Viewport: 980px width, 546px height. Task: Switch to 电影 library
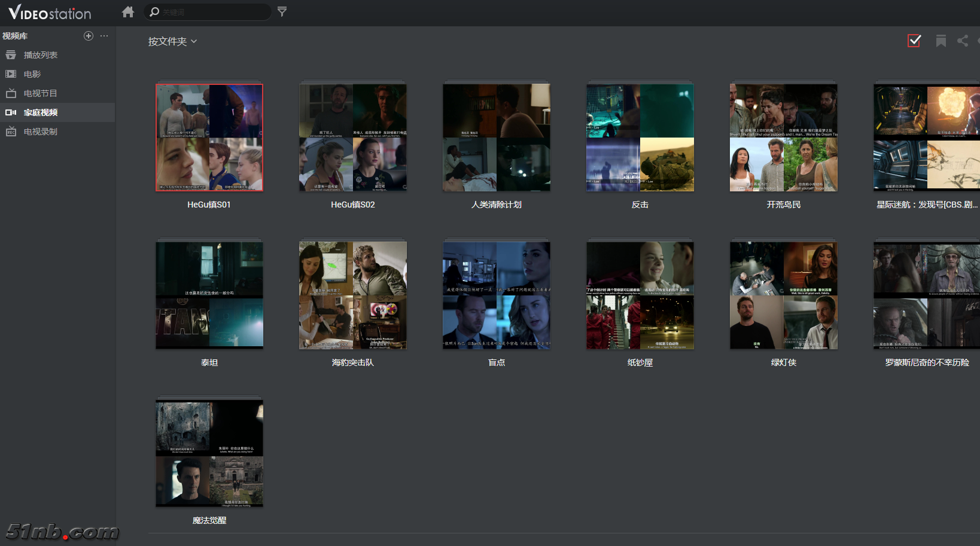click(x=32, y=74)
